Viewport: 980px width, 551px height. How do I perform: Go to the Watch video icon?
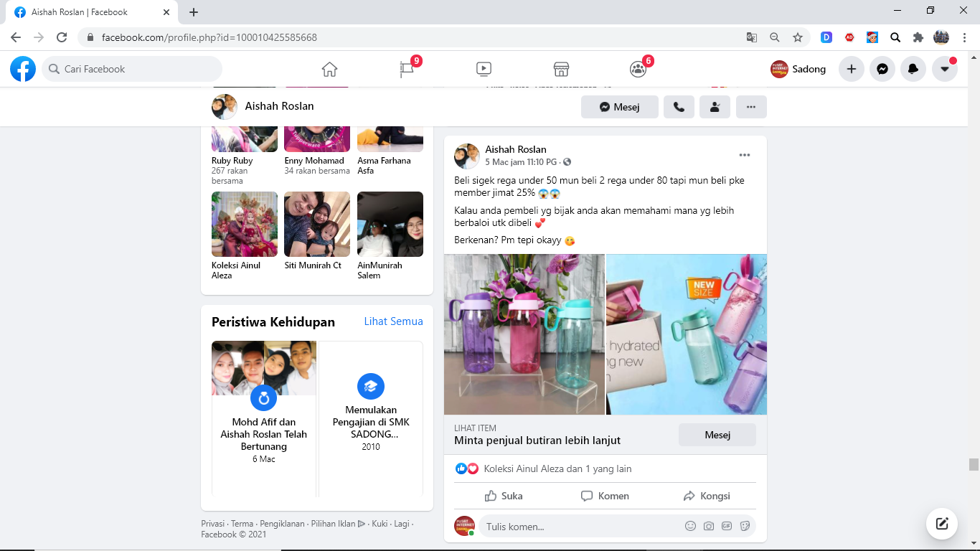[x=484, y=69]
